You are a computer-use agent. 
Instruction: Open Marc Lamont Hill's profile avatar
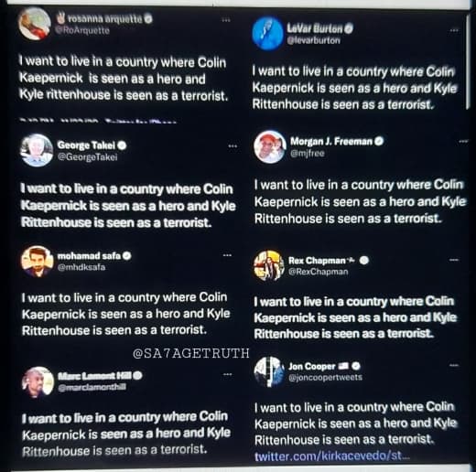38,382
